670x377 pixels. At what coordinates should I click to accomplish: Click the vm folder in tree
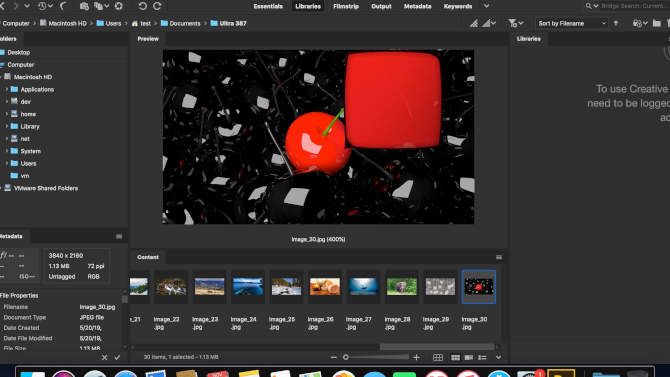point(25,176)
